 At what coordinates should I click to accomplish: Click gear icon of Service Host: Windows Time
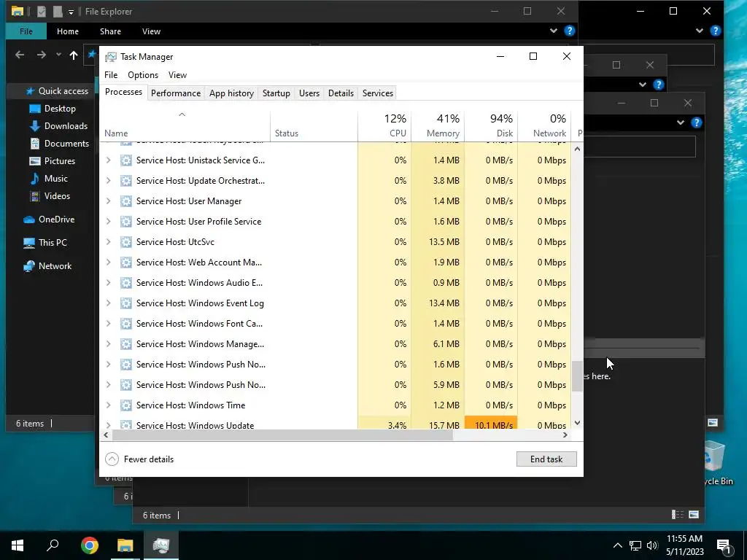coord(125,405)
